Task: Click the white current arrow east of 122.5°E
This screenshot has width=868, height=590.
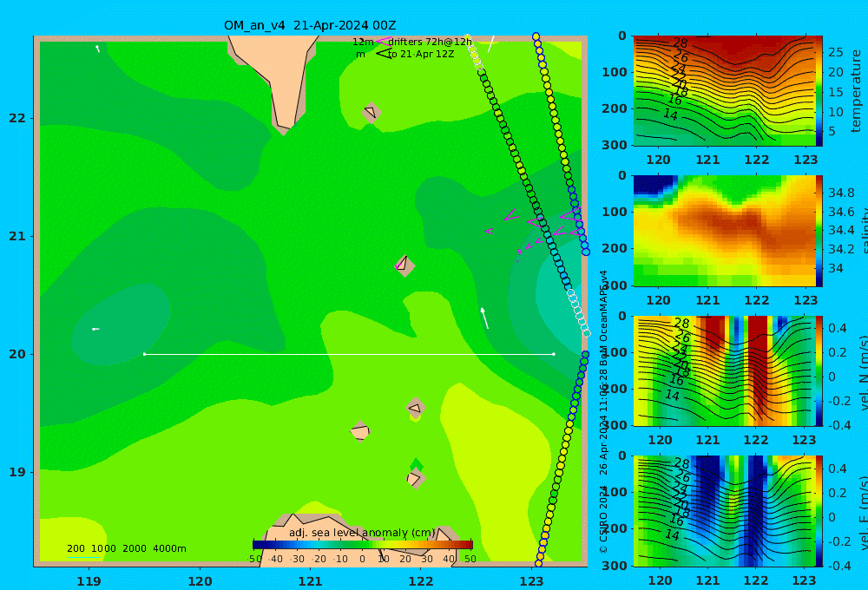Action: 484,318
